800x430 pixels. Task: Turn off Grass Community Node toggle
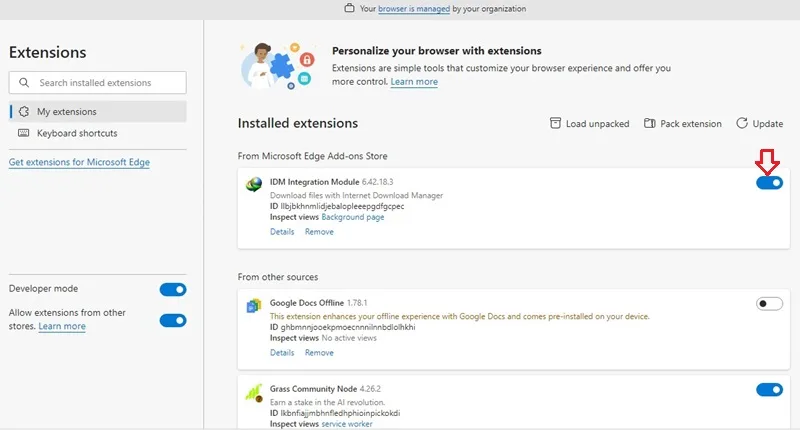pyautogui.click(x=769, y=390)
